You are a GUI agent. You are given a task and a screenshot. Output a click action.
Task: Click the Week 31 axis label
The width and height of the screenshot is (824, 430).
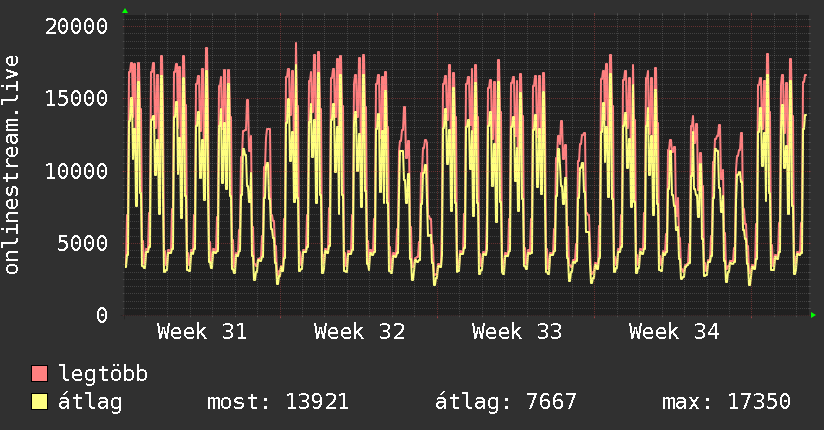click(x=202, y=332)
